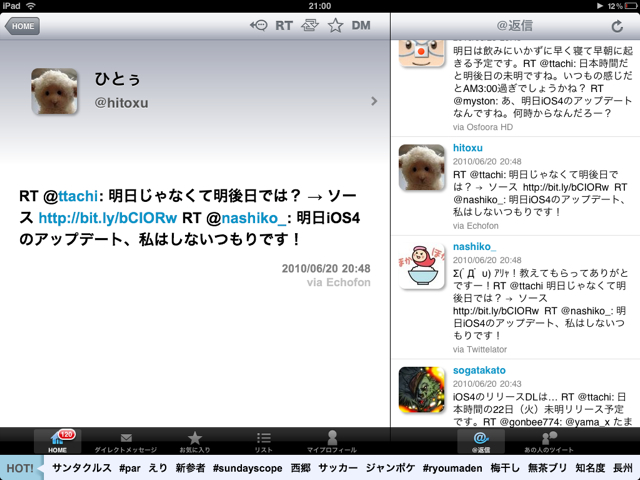This screenshot has height=480, width=640.
Task: Open the ダイレクトメッセージ tab
Action: coord(126,441)
